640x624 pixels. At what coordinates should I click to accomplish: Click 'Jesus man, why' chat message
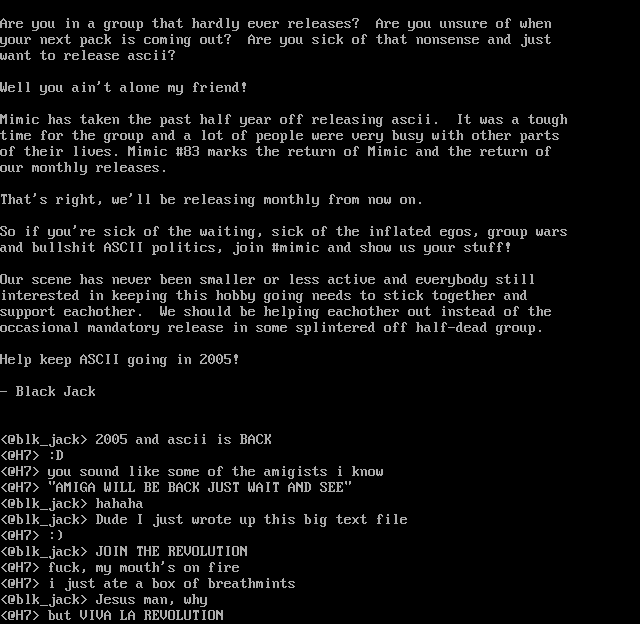(151, 600)
